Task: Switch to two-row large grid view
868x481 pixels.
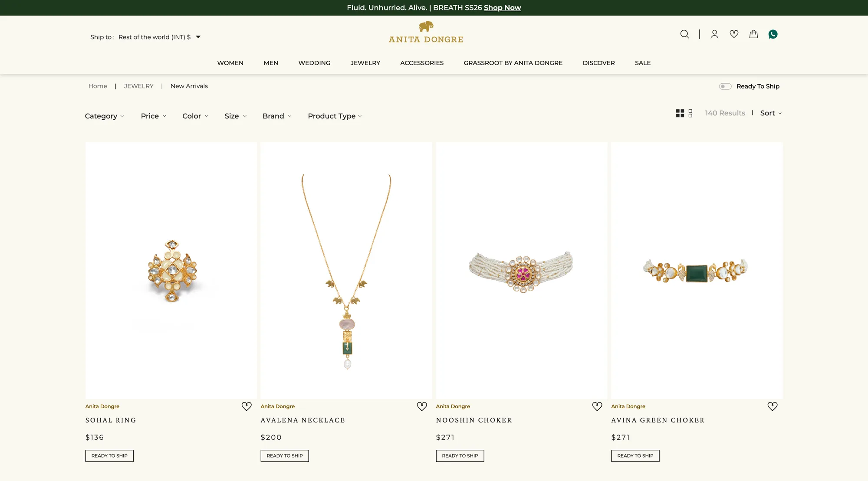Action: (x=690, y=113)
